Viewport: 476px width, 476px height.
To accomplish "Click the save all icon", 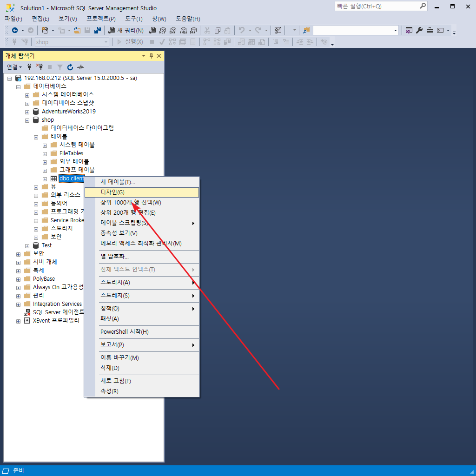I will pyautogui.click(x=98, y=30).
